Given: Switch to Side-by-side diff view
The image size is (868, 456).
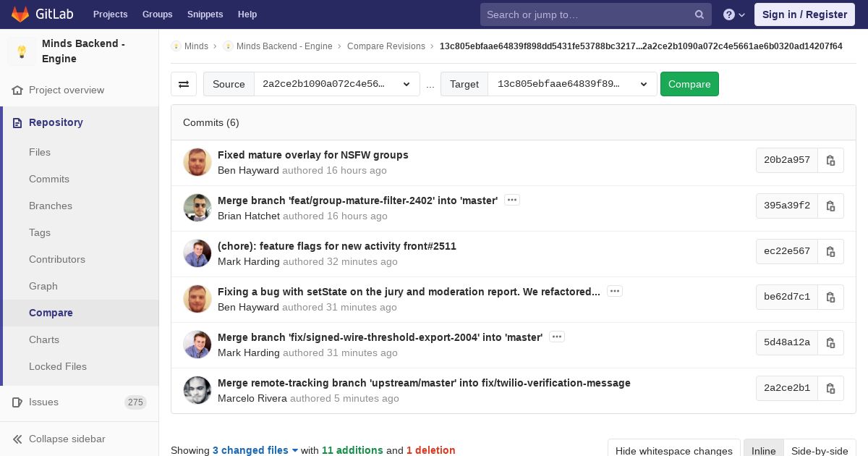Looking at the screenshot, I should pos(820,450).
